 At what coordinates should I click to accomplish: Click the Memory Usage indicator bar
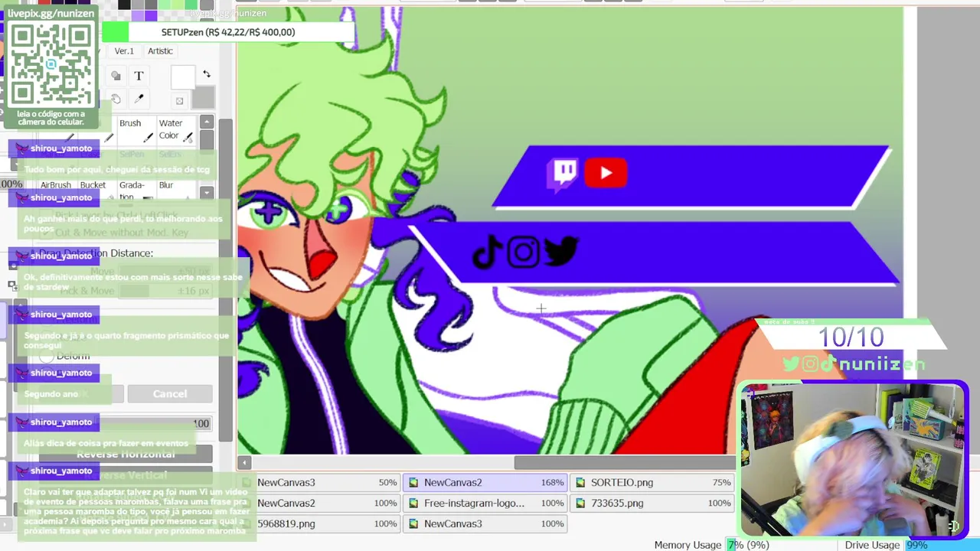pos(780,545)
